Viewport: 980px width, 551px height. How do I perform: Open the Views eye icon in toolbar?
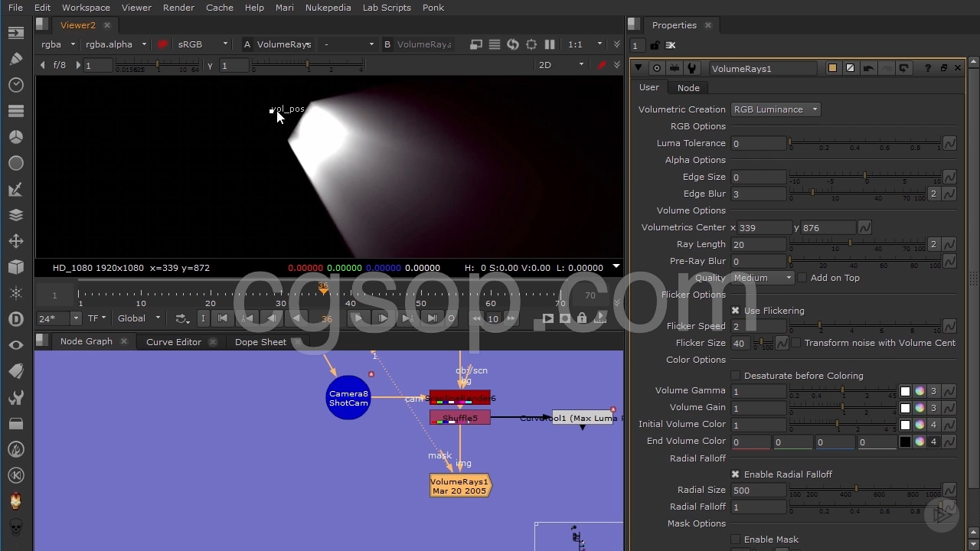16,345
